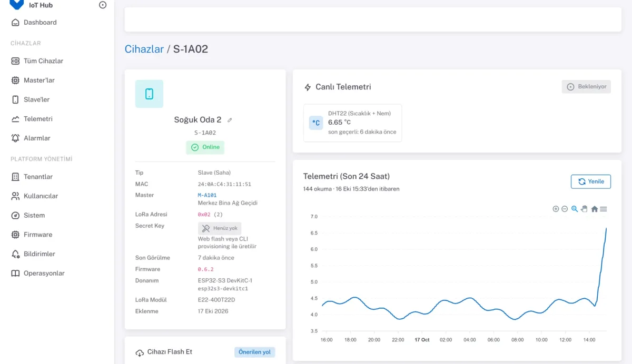
Task: Click the green Online status badge
Action: 205,147
